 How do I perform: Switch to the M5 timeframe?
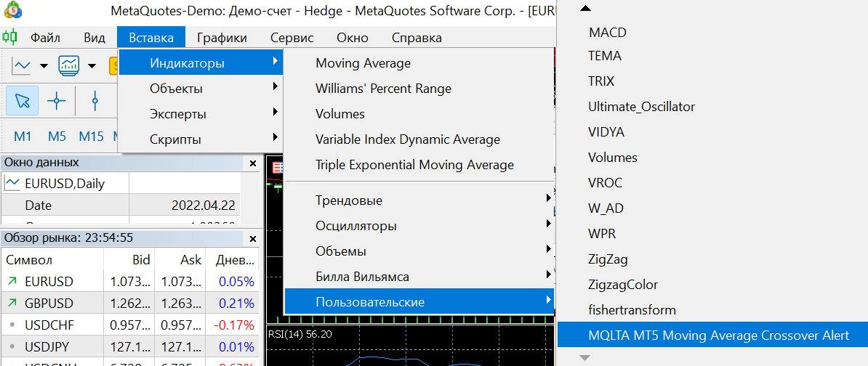(x=57, y=136)
